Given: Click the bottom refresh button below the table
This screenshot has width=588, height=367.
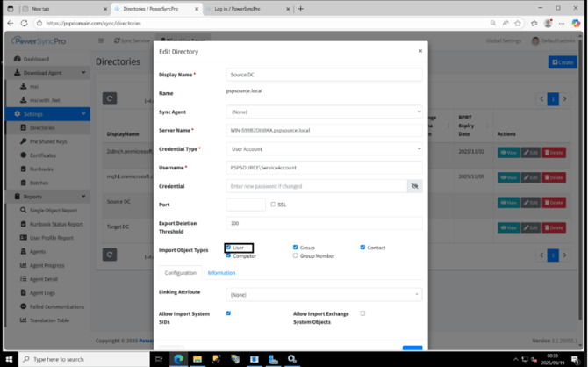Looking at the screenshot, I should tap(110, 255).
